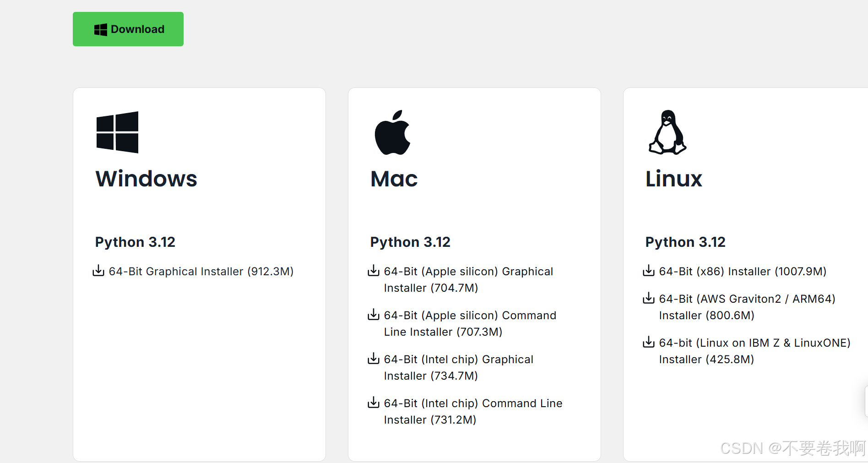Download the Apple silicon Graphical Installer
The image size is (868, 463).
[467, 279]
